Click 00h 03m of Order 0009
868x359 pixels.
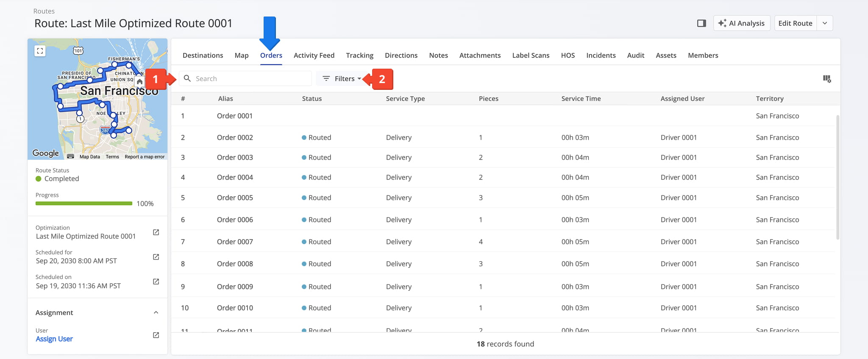coord(575,287)
